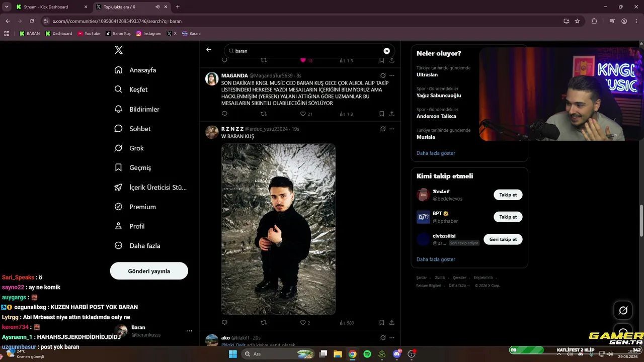
Task: Open the Windows Start menu
Action: click(232, 354)
